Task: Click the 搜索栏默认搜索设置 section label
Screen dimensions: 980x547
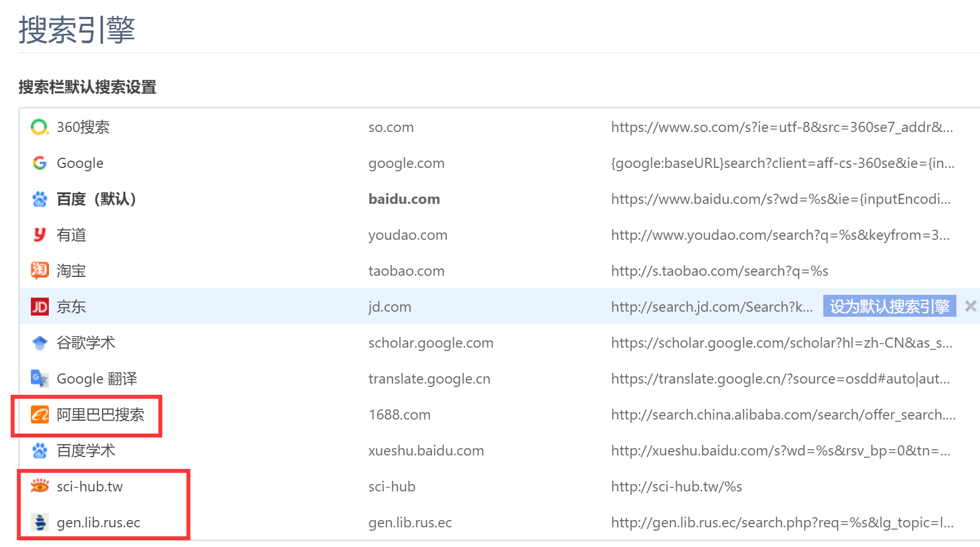Action: [87, 87]
